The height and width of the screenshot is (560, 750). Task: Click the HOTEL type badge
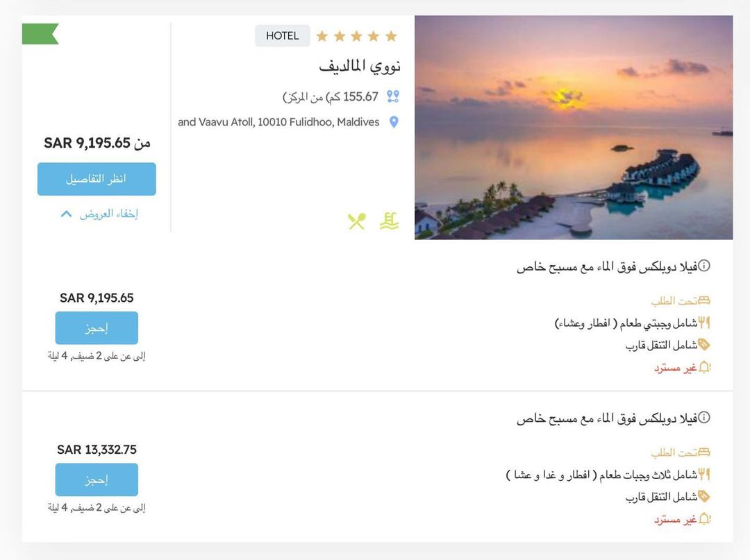coord(282,36)
